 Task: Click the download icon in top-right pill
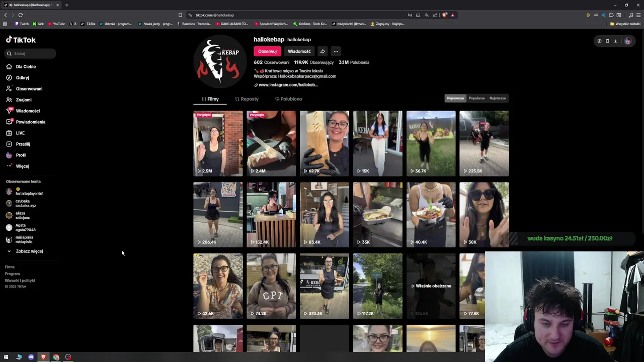point(615,41)
